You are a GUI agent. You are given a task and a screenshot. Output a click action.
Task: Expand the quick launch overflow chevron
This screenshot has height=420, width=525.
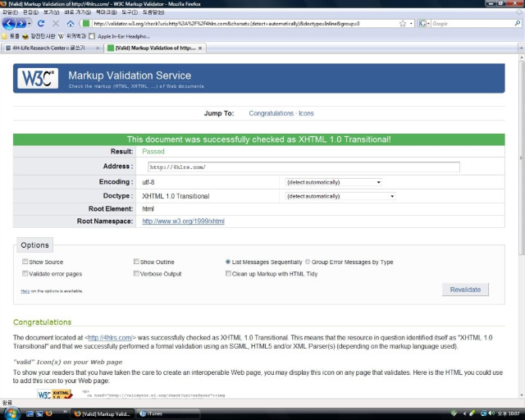pos(65,411)
